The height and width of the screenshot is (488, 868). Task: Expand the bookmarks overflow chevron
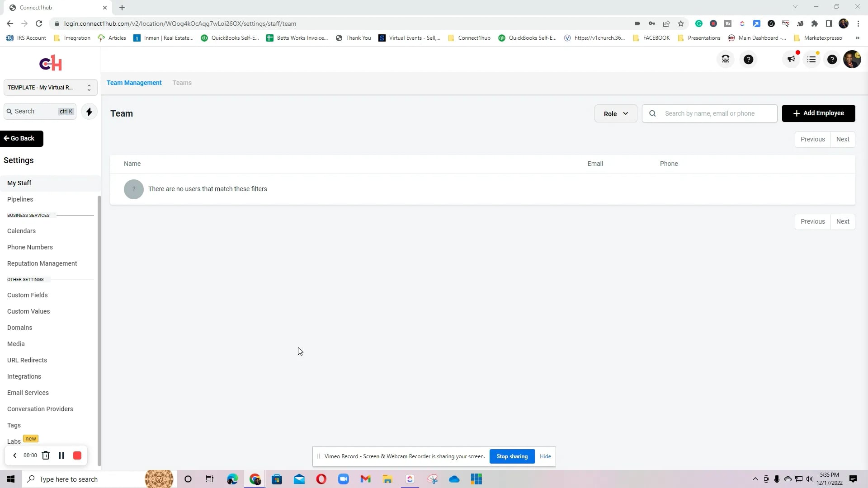coord(857,38)
